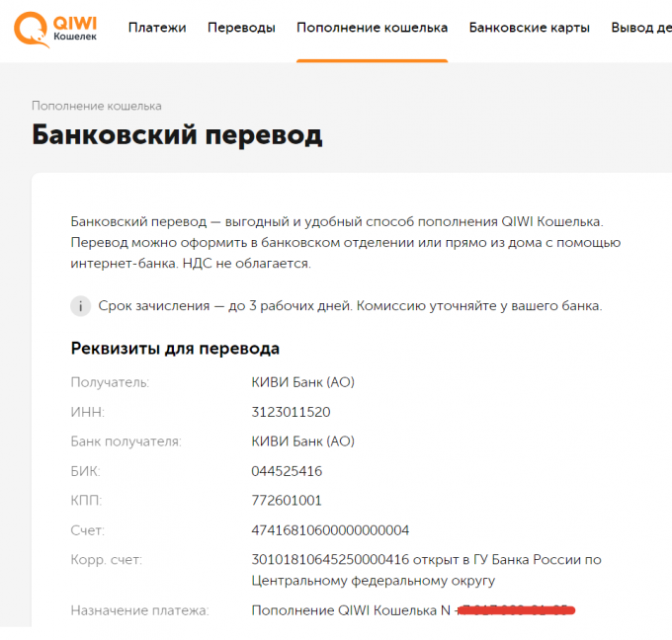Image resolution: width=672 pixels, height=640 pixels.
Task: Click the Получатель label
Action: click(110, 382)
